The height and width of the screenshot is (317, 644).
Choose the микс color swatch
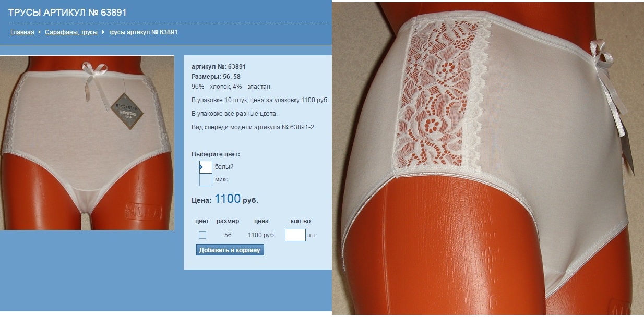pyautogui.click(x=206, y=179)
